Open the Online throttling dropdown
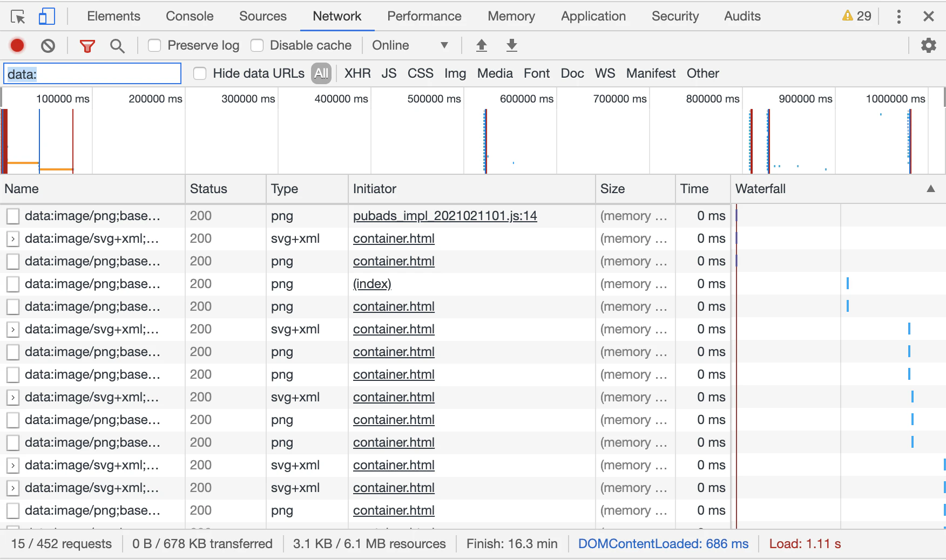This screenshot has width=946, height=560. click(410, 45)
